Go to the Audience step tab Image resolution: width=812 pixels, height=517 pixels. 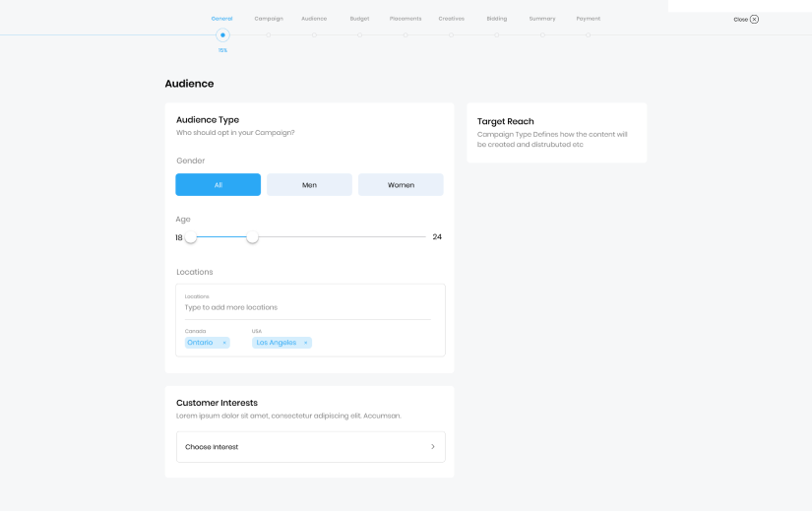[314, 19]
